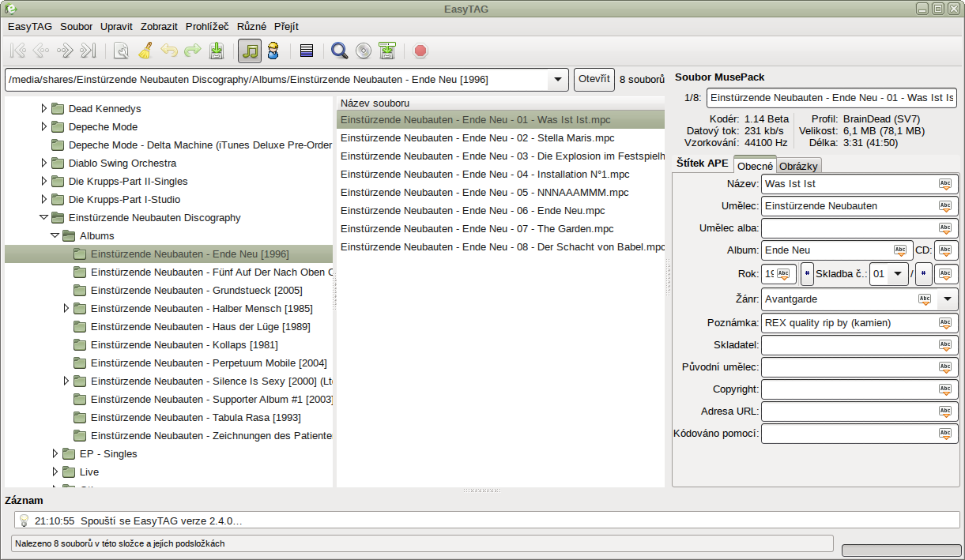Image resolution: width=965 pixels, height=560 pixels.
Task: Open the Žánr genre dropdown arrow
Action: 948,299
